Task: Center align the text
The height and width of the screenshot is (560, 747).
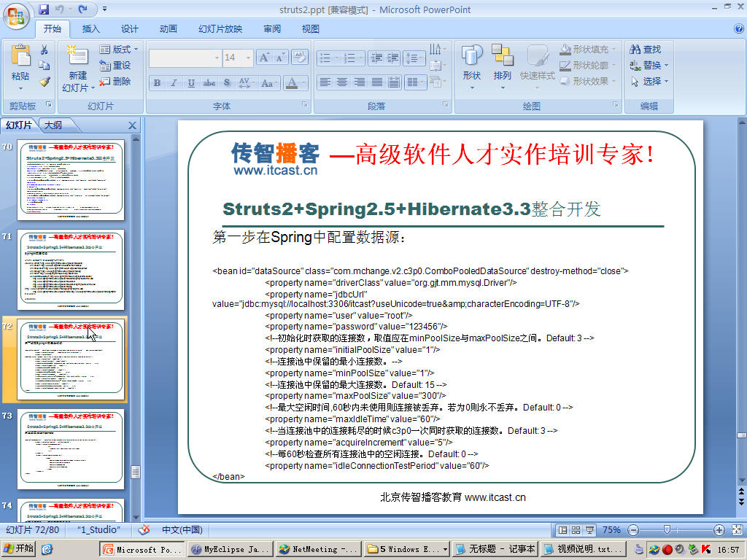Action: pos(342,82)
